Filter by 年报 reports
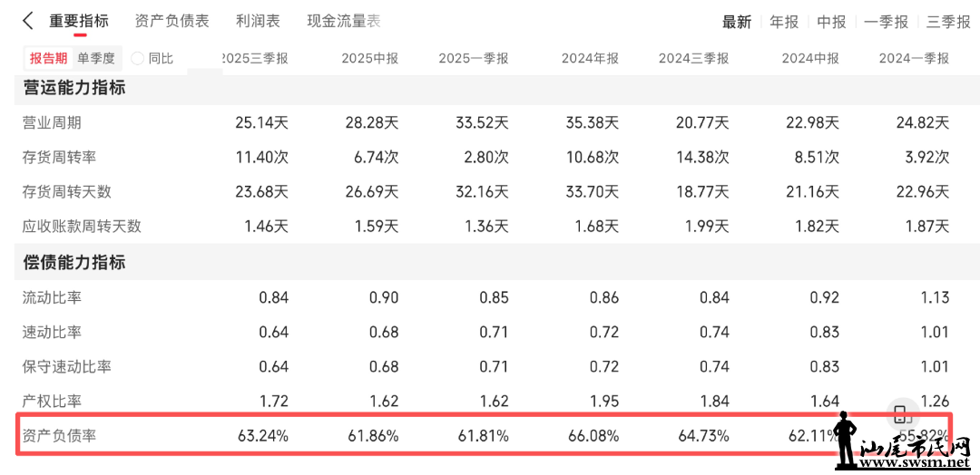980x475 pixels. (784, 22)
